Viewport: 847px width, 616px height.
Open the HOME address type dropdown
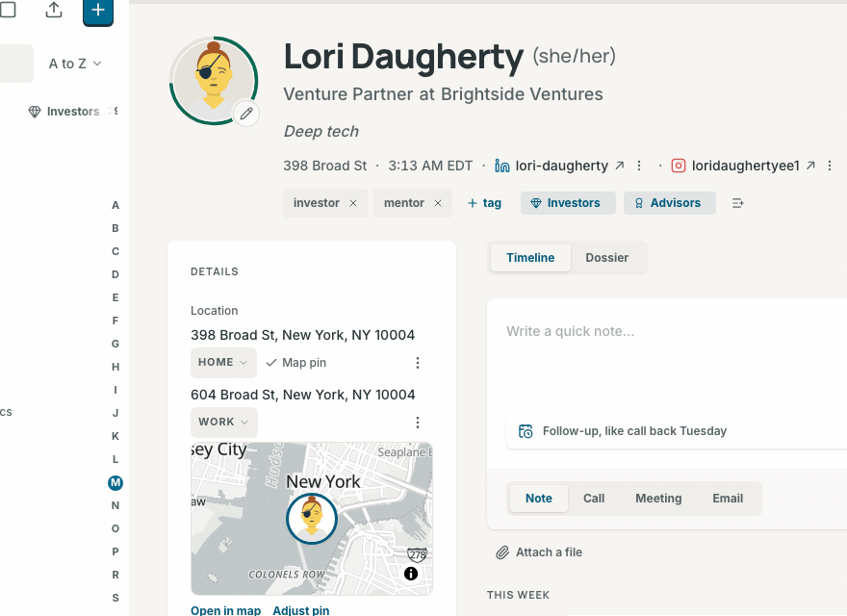(223, 363)
